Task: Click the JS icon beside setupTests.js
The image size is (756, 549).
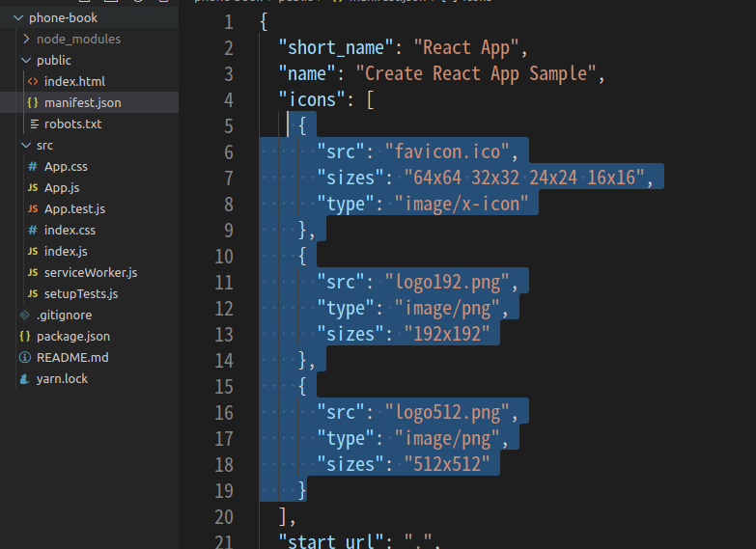Action: click(x=33, y=293)
